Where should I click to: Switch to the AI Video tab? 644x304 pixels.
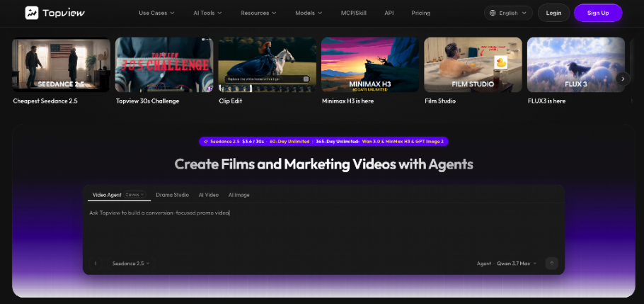point(209,195)
